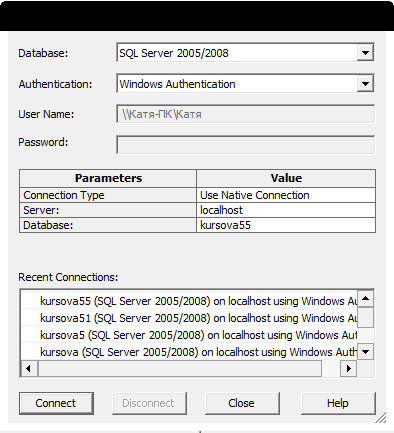Open the Database type dropdown
The image size is (394, 433).
[365, 53]
